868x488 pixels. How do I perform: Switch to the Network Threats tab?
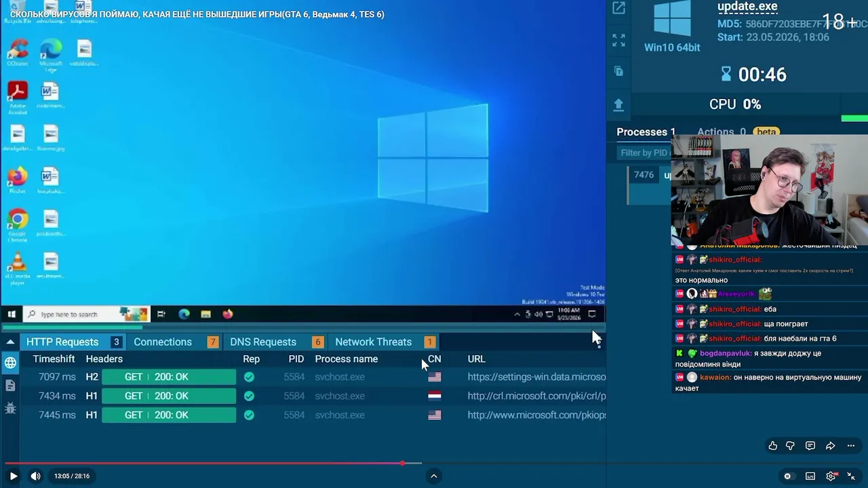pos(385,342)
